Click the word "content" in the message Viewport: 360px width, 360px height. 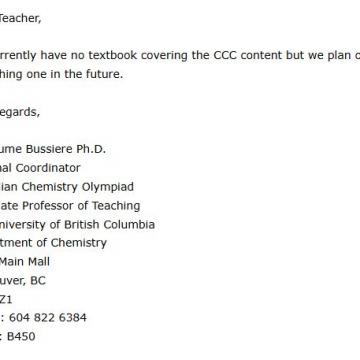click(261, 55)
